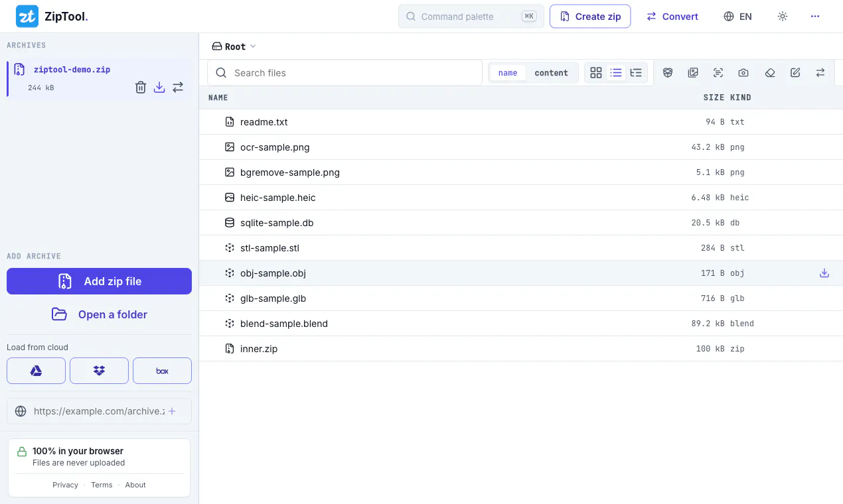Click the readme.txt file icon
The width and height of the screenshot is (843, 504).
(x=230, y=122)
